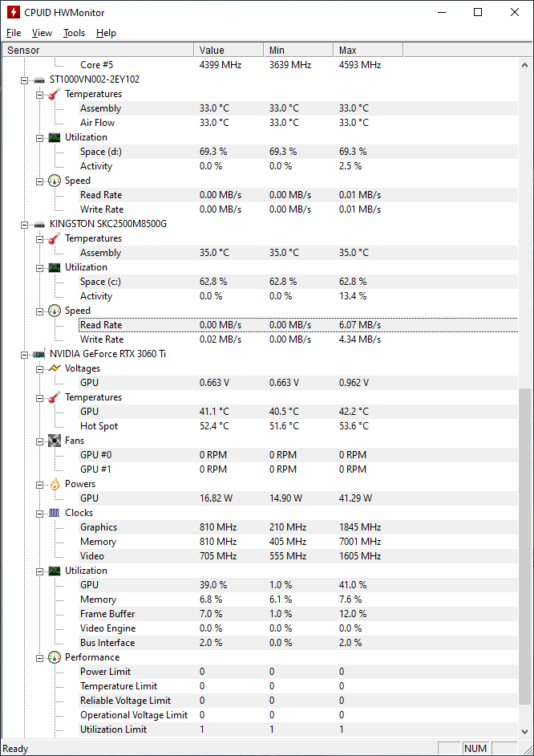Click the drive icon for KINGSTON SKC2500M8500G
The height and width of the screenshot is (756, 534).
(39, 224)
